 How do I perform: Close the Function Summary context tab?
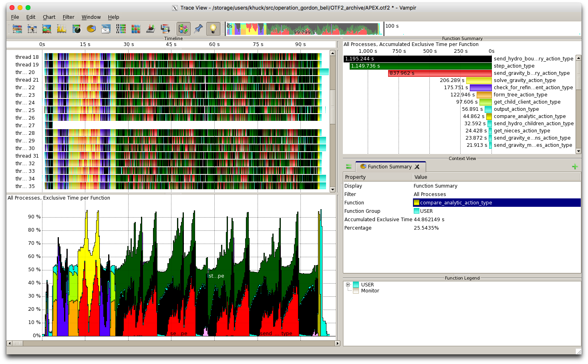click(x=417, y=167)
